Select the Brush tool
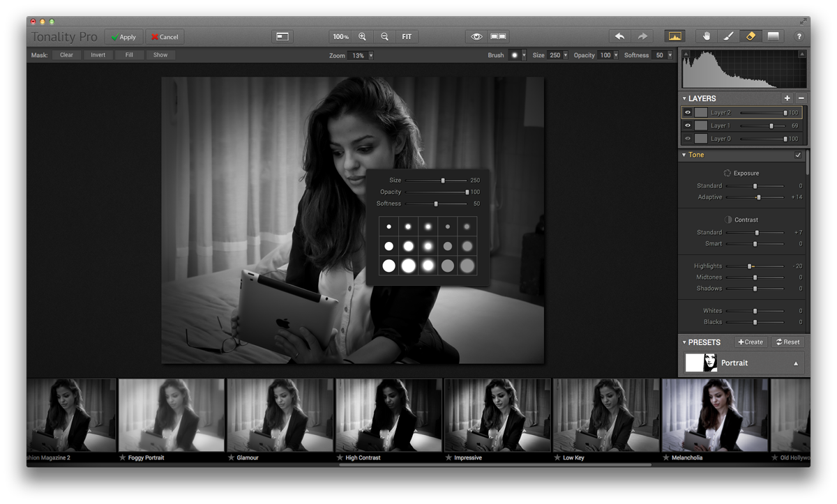 pos(728,36)
